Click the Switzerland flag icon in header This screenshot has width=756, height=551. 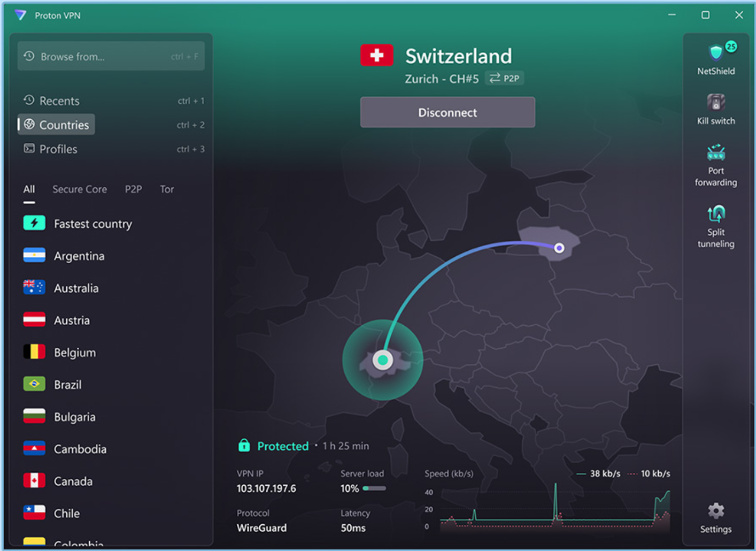377,55
